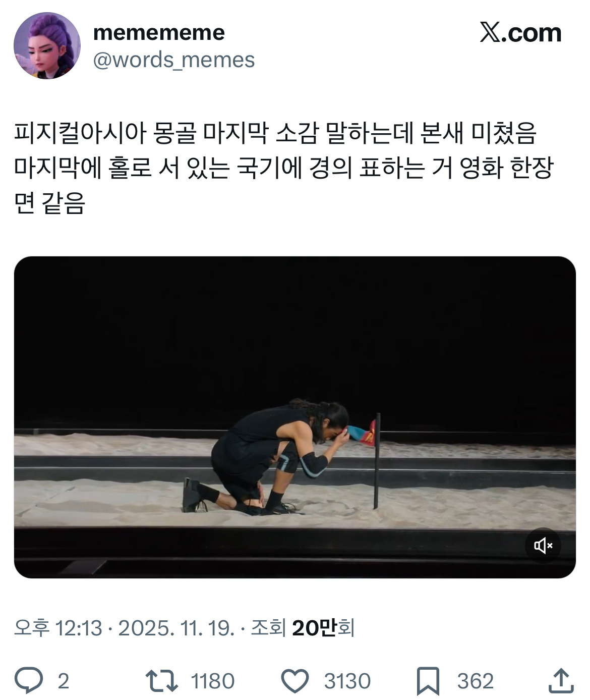Like the post with heart icon

click(294, 681)
